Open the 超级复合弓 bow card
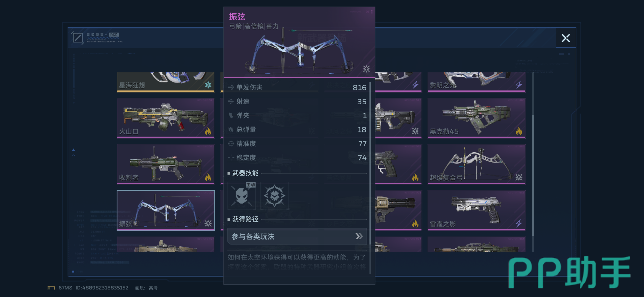 click(476, 164)
